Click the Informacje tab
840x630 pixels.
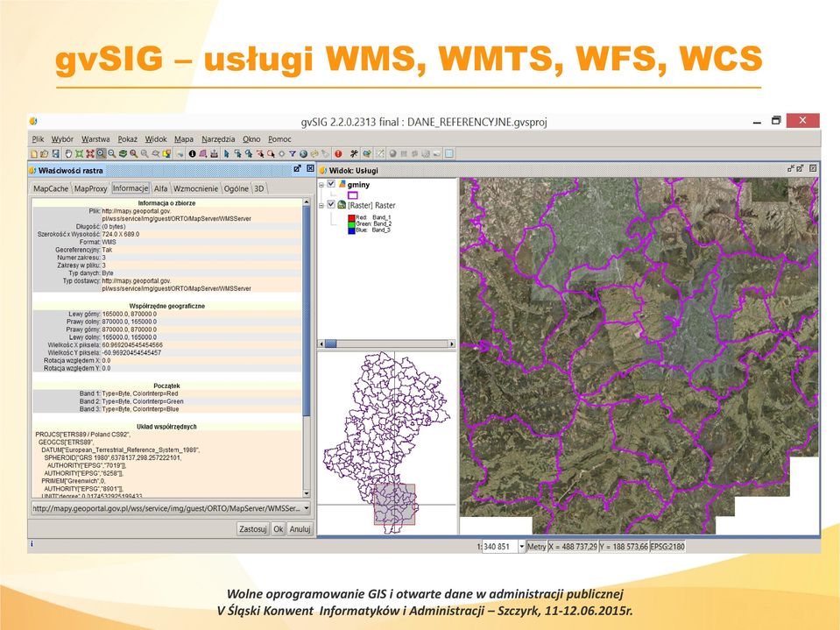point(131,188)
